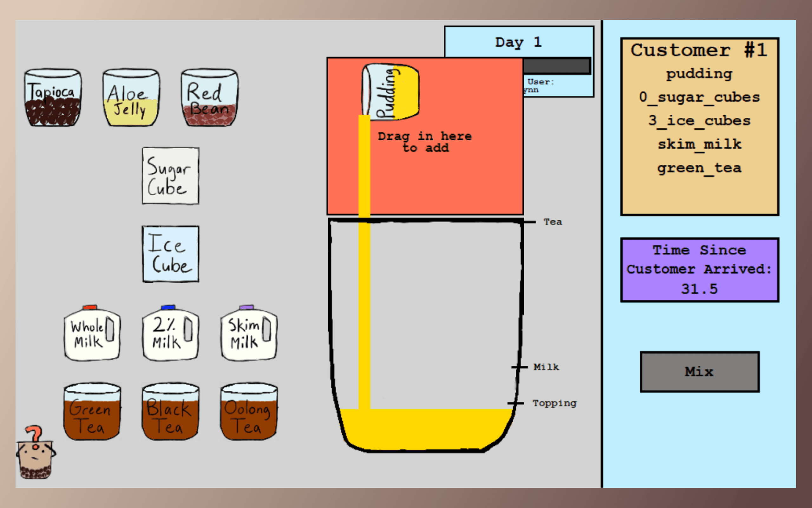Click the 'Milk' fill-level label
812x508 pixels.
(x=546, y=367)
